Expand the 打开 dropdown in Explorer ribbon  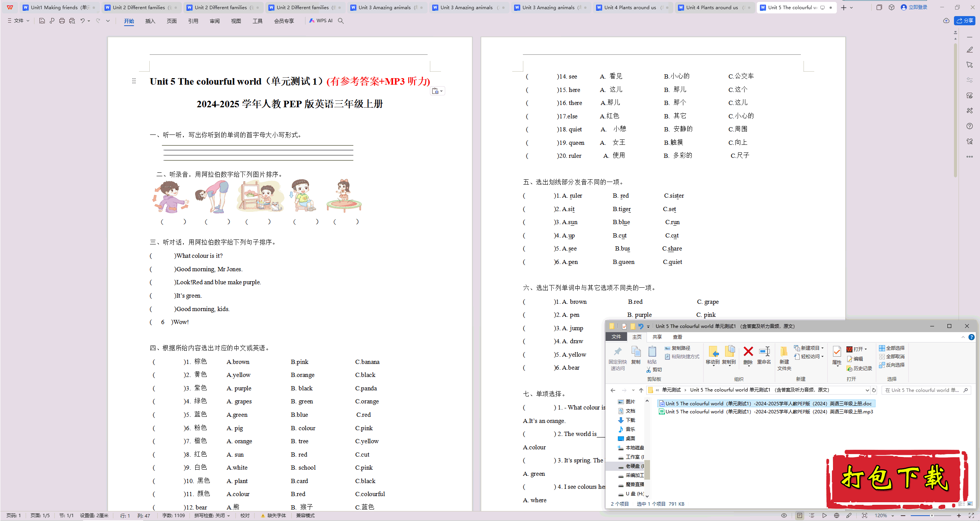click(x=866, y=349)
